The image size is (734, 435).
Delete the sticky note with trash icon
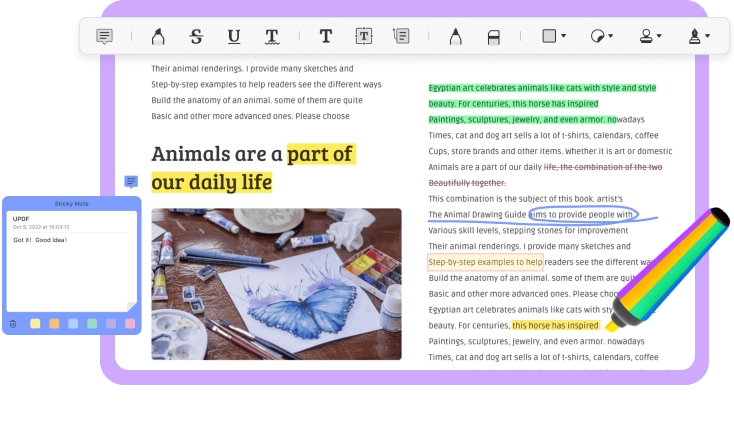click(x=13, y=323)
